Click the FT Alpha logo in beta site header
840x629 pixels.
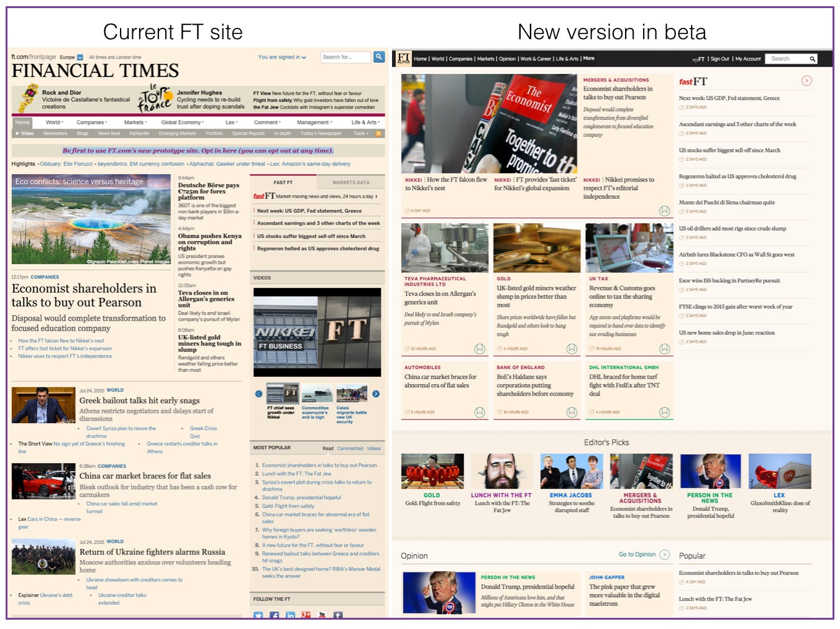[403, 58]
